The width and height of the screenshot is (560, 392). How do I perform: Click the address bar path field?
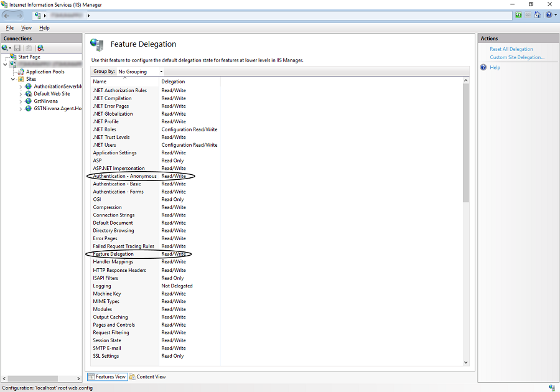coord(272,16)
